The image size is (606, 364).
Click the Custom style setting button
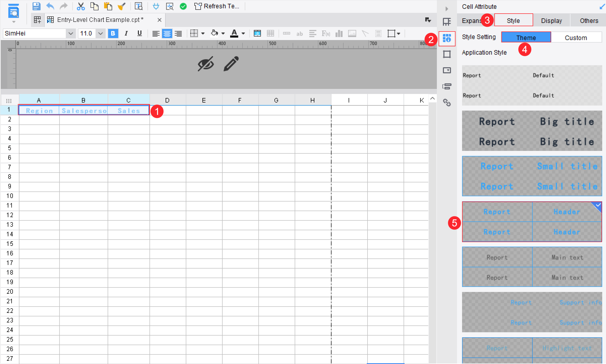[576, 38]
